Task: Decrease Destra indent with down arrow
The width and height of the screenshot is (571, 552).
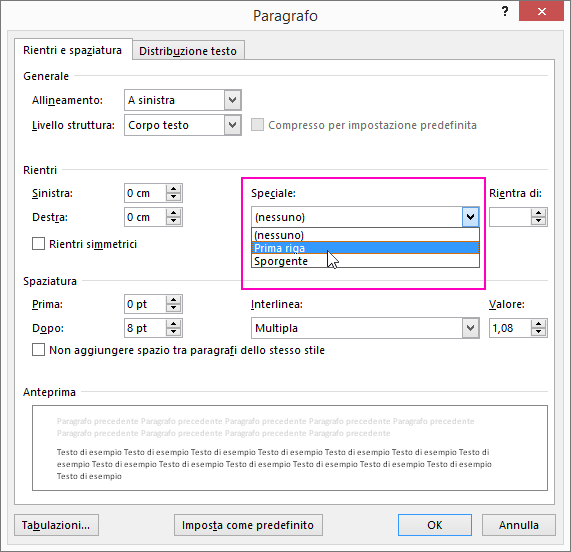Action: [x=174, y=221]
